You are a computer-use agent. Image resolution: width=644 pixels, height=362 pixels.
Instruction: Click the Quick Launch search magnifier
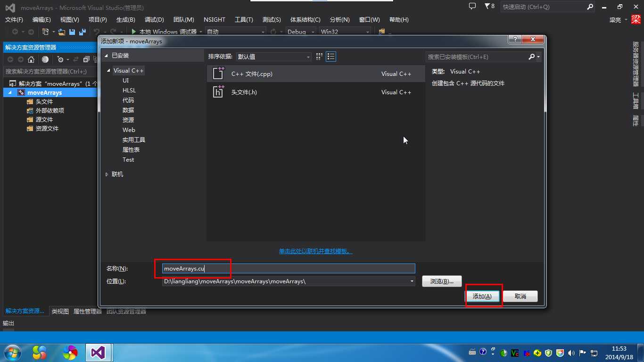tap(590, 7)
